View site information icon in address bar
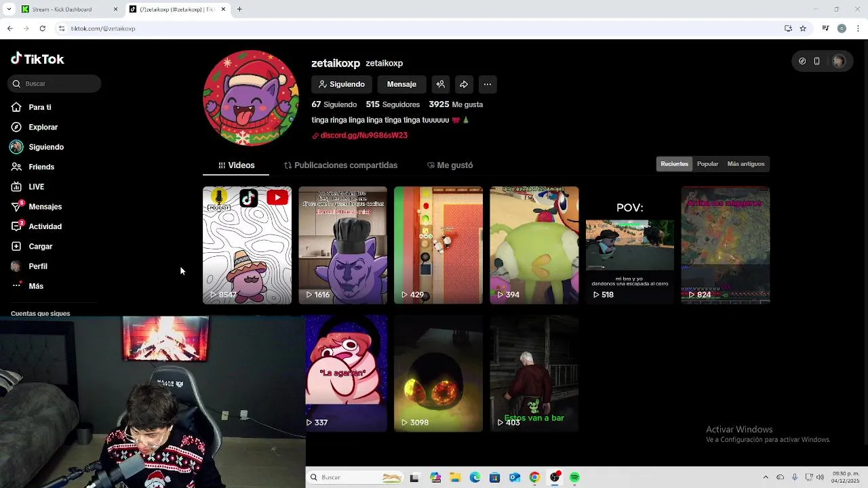Viewport: 868px width, 488px height. click(x=62, y=28)
